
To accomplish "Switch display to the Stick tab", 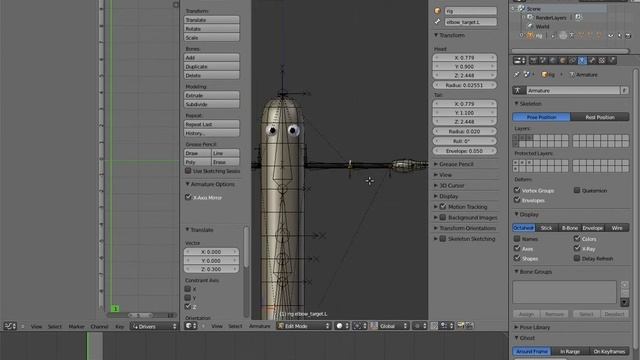I will click(547, 228).
